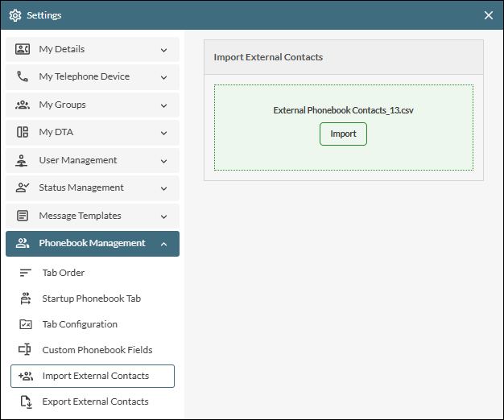Expand the My Groups section chevron
This screenshot has height=420, width=504.
(163, 105)
